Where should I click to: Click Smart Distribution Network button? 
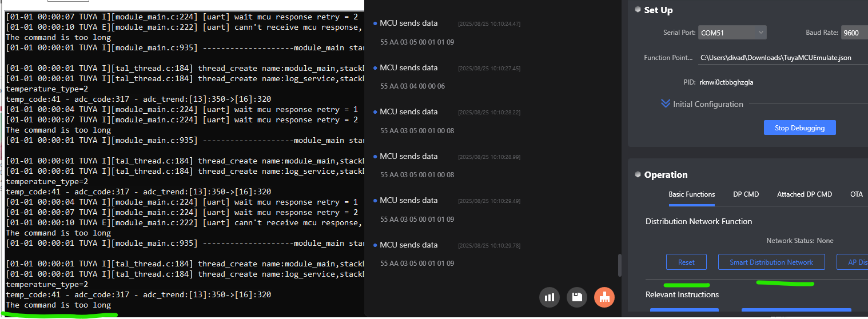coord(771,262)
